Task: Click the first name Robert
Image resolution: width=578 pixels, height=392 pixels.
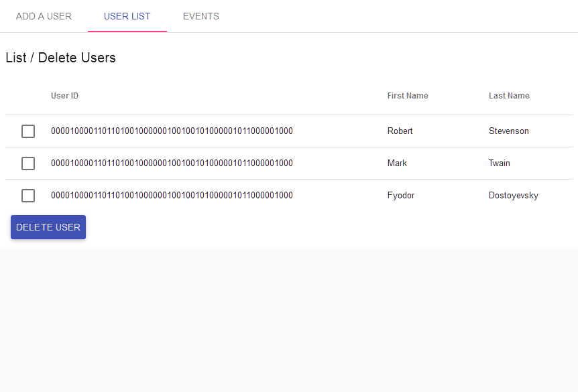Action: [x=400, y=131]
